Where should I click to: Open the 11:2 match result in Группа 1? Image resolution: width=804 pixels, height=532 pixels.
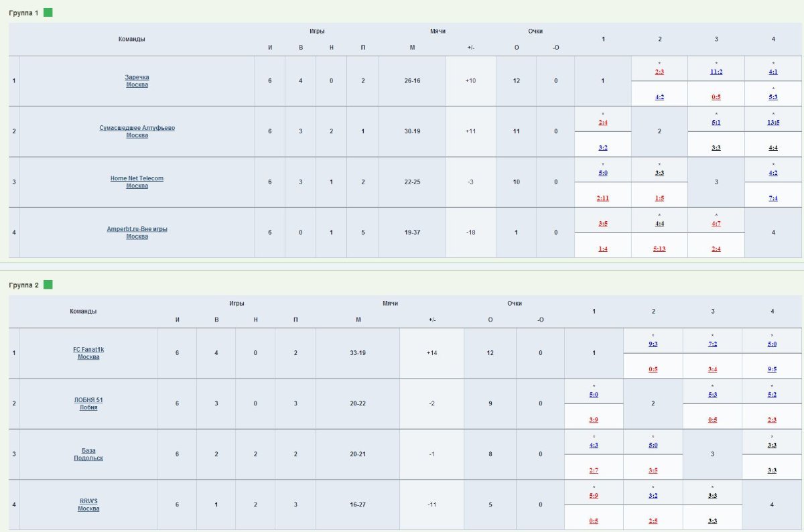[716, 72]
